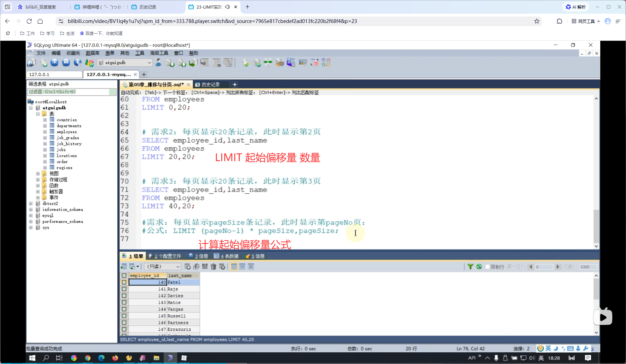Click the import database green down-arrow icon

point(170,62)
